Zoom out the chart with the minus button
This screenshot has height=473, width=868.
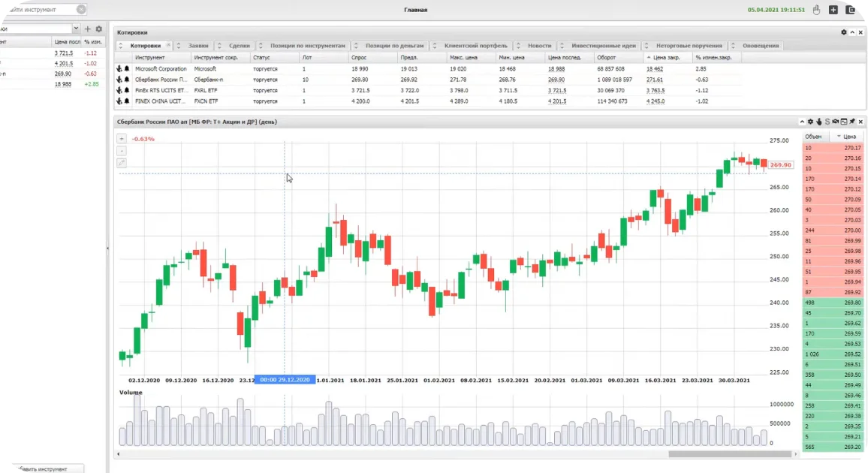121,151
